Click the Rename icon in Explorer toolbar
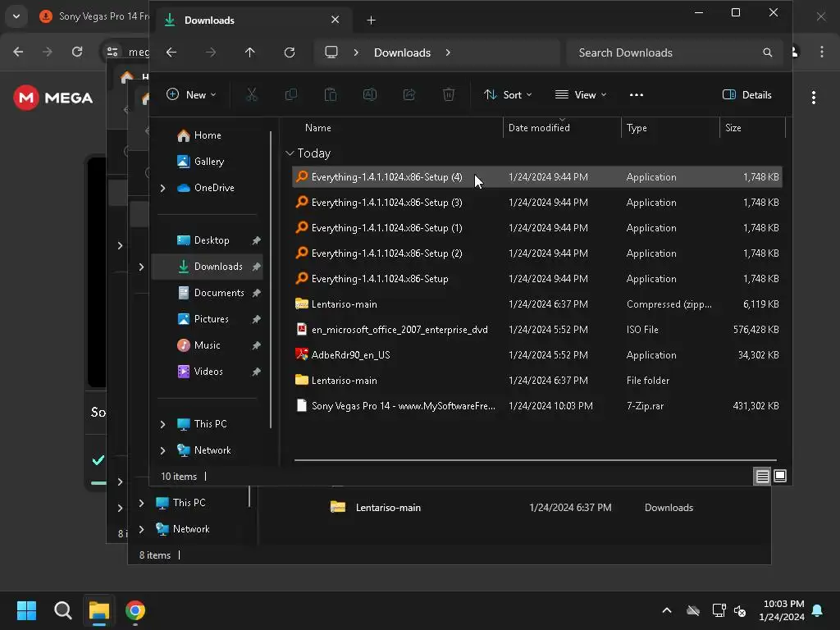The width and height of the screenshot is (840, 630). [370, 95]
